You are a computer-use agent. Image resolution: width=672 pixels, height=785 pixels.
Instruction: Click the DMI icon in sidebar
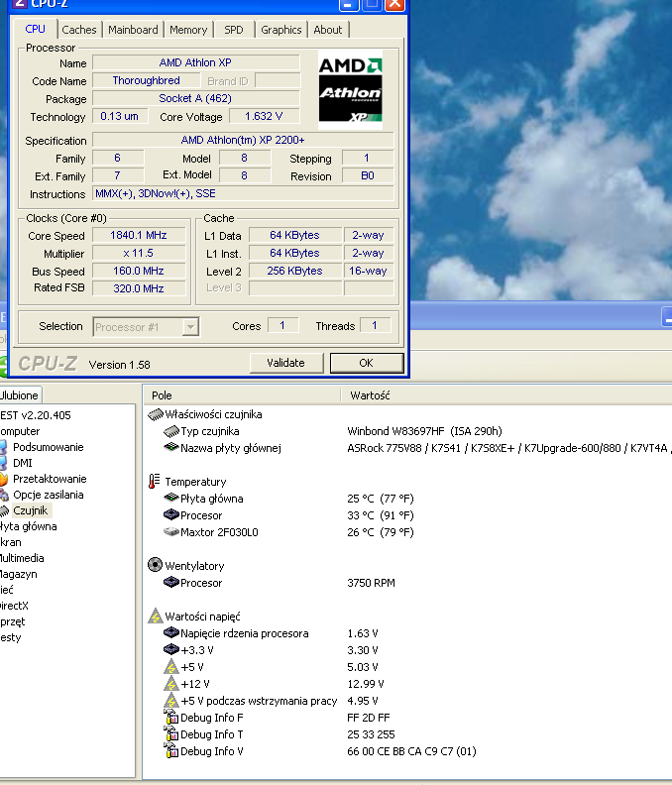[x=4, y=463]
